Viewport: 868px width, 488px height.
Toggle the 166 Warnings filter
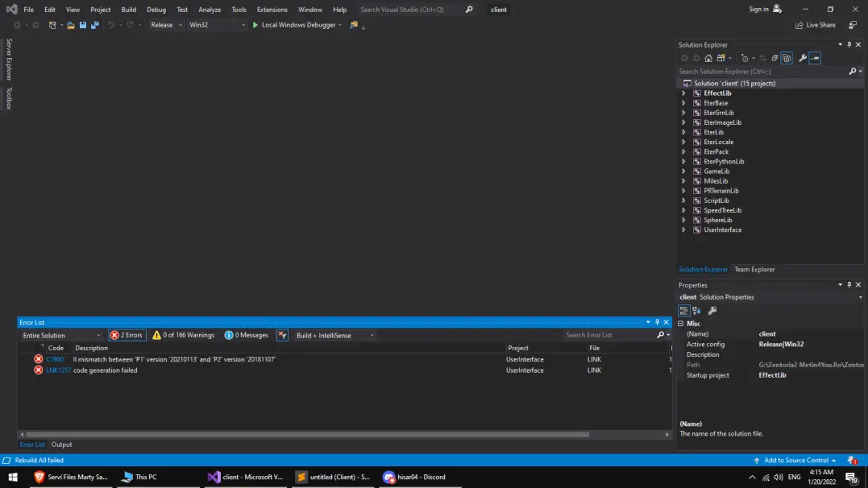click(184, 335)
